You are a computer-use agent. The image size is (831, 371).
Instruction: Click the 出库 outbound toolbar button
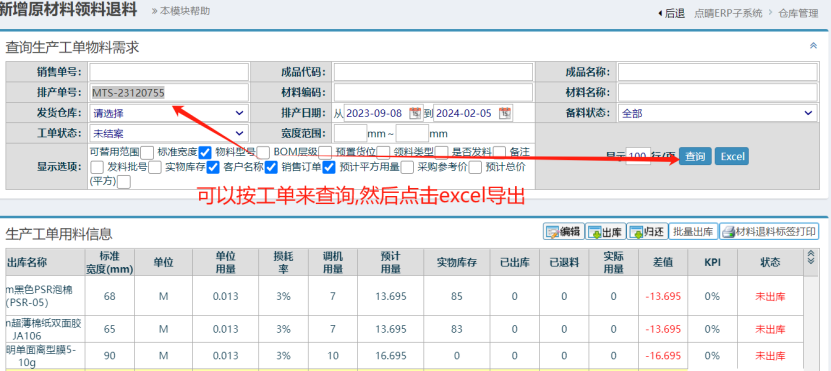pos(606,232)
